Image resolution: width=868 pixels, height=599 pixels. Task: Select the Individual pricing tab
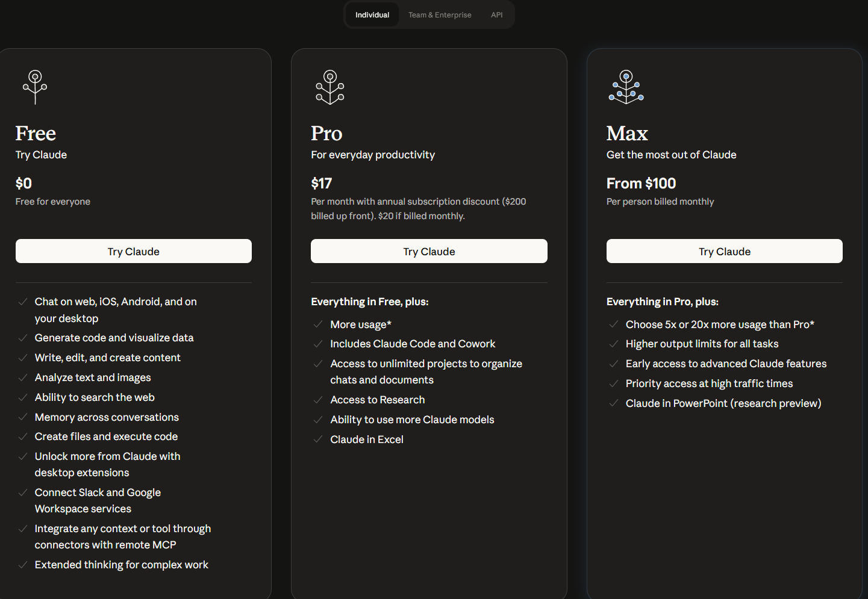point(372,15)
